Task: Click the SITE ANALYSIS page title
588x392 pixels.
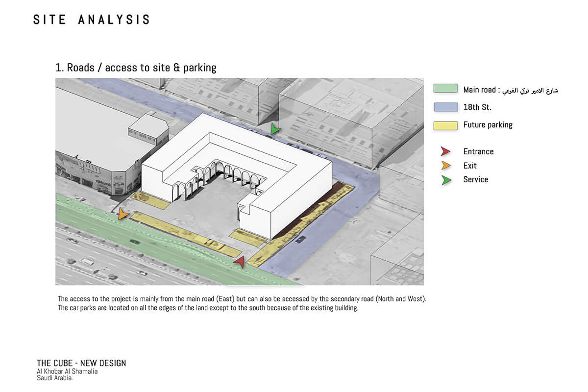Action: [x=92, y=20]
